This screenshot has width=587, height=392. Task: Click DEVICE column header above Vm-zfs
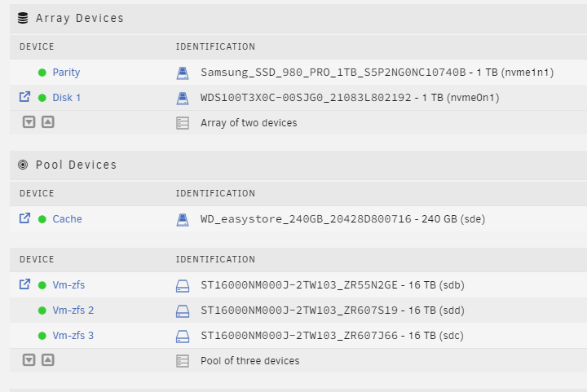[x=37, y=259]
